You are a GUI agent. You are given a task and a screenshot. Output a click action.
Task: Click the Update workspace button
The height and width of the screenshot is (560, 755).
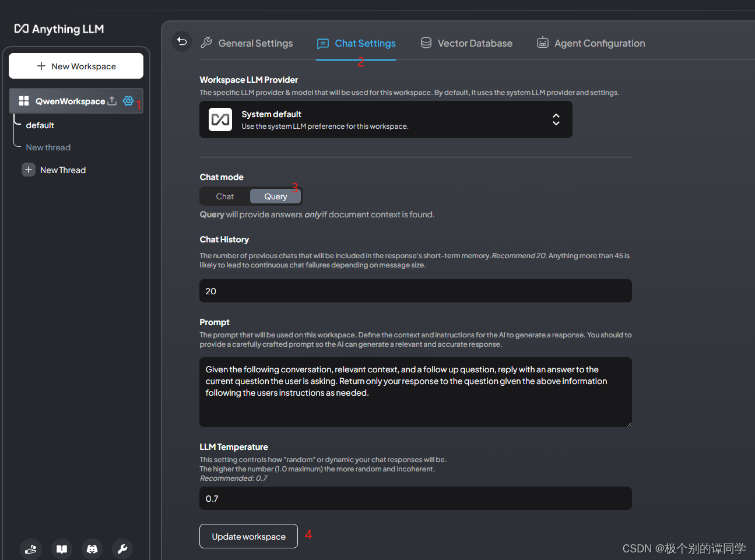pos(248,536)
